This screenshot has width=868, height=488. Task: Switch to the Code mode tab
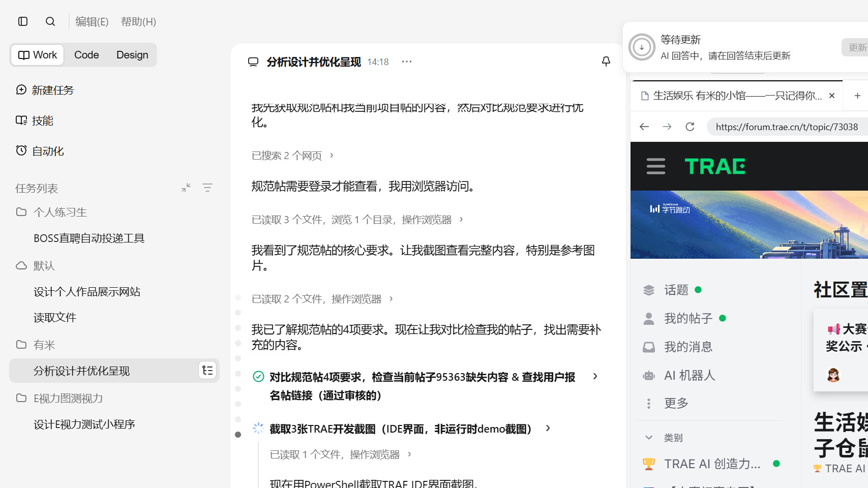pos(86,55)
